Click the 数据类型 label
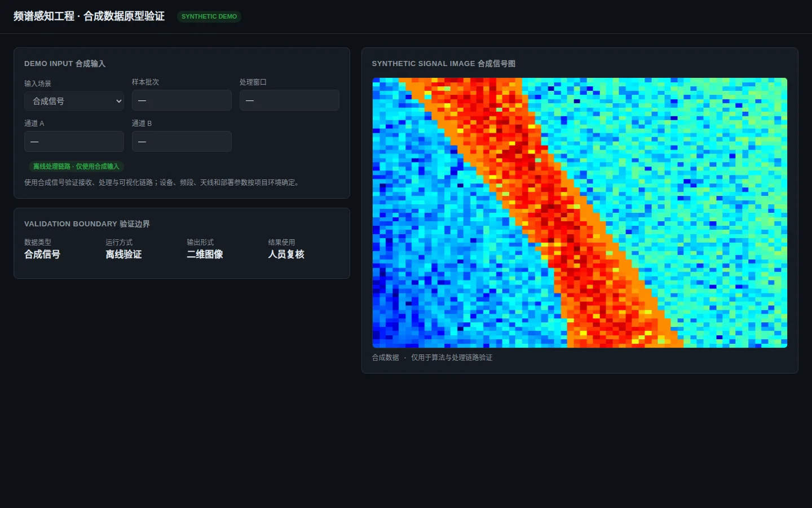812x508 pixels. [38, 242]
